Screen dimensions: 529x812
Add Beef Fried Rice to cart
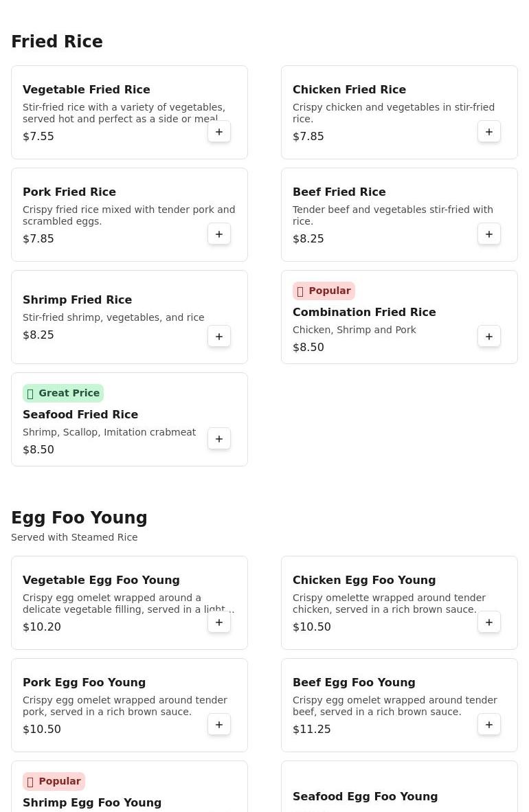pos(489,234)
